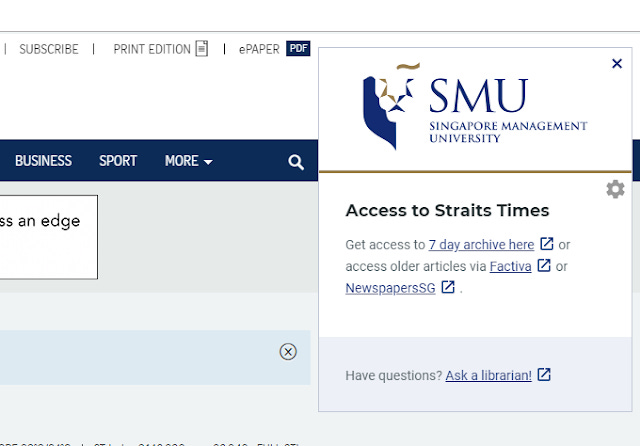Go to the SPORT section
Screen dimensions: 640x446
pos(118,161)
